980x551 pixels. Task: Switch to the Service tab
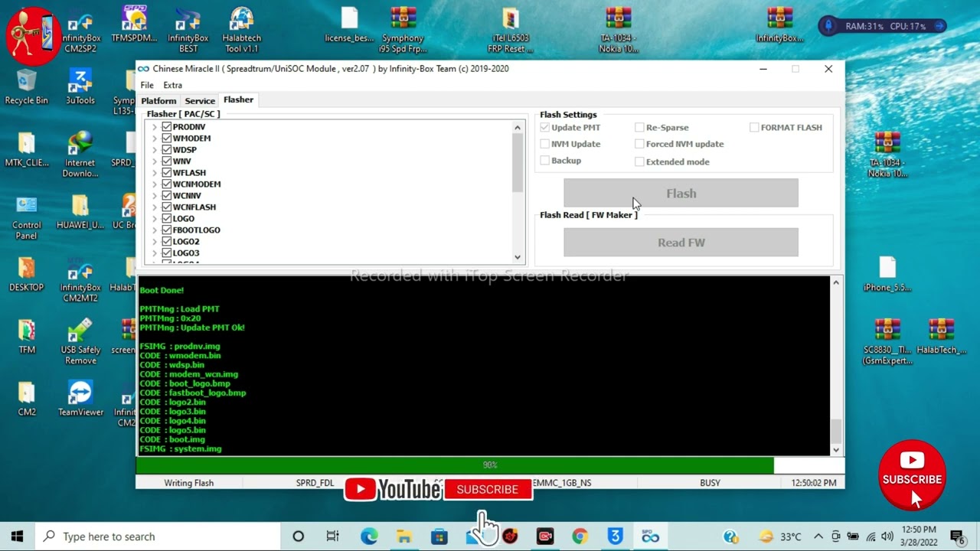[x=200, y=101]
